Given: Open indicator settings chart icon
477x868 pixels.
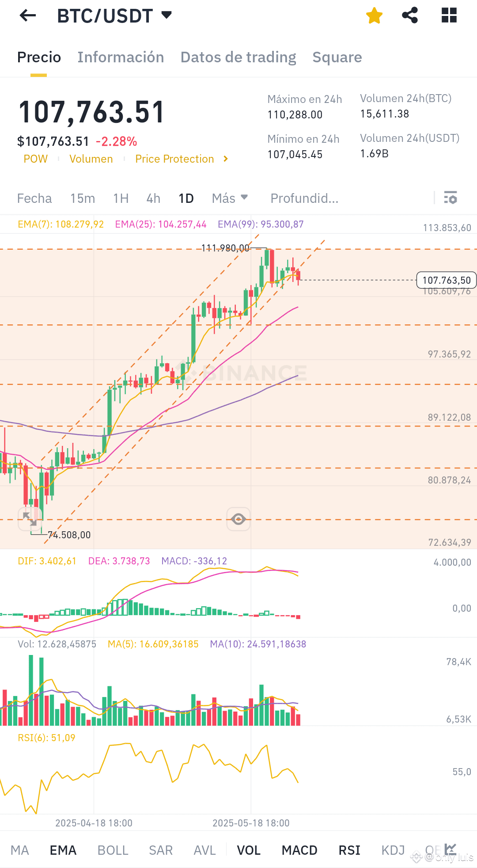Looking at the screenshot, I should click(x=450, y=849).
